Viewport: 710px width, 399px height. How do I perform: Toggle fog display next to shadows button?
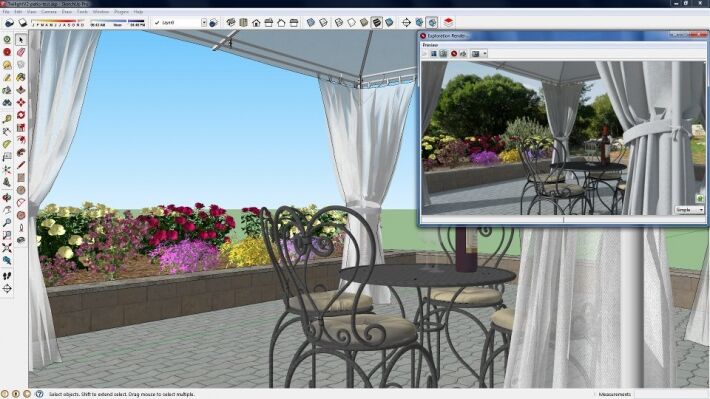point(23,23)
